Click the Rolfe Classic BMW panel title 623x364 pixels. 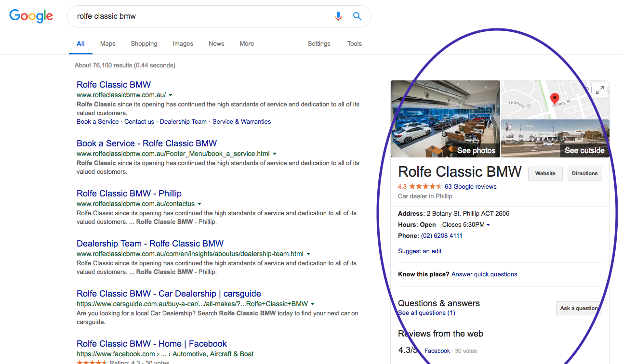tap(460, 172)
